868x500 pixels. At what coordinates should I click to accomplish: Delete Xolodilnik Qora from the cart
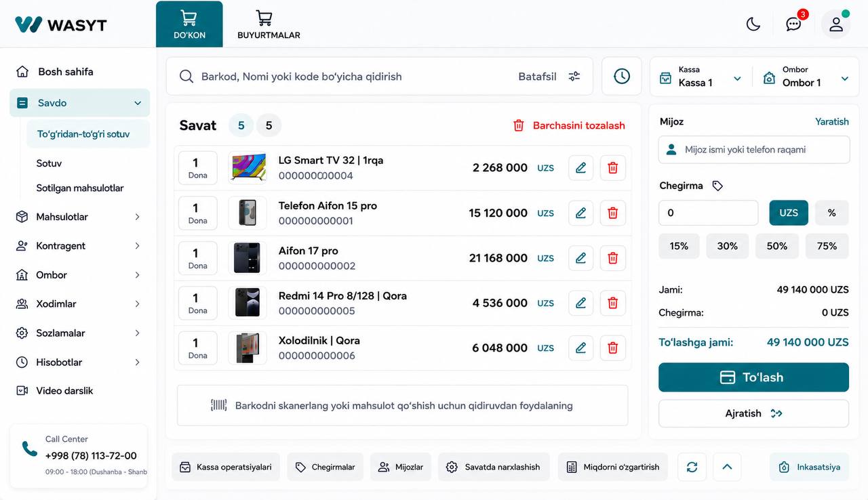613,348
